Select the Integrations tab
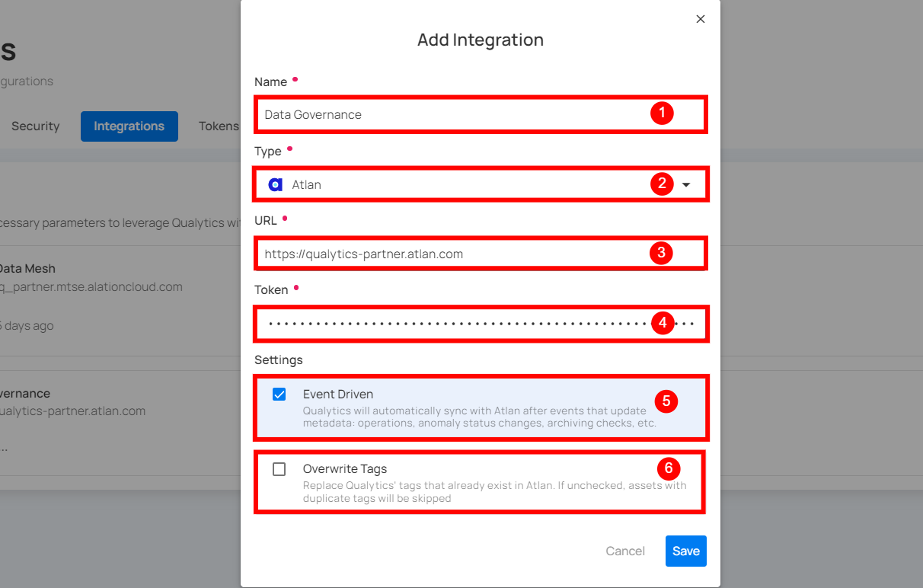This screenshot has height=588, width=923. point(129,126)
